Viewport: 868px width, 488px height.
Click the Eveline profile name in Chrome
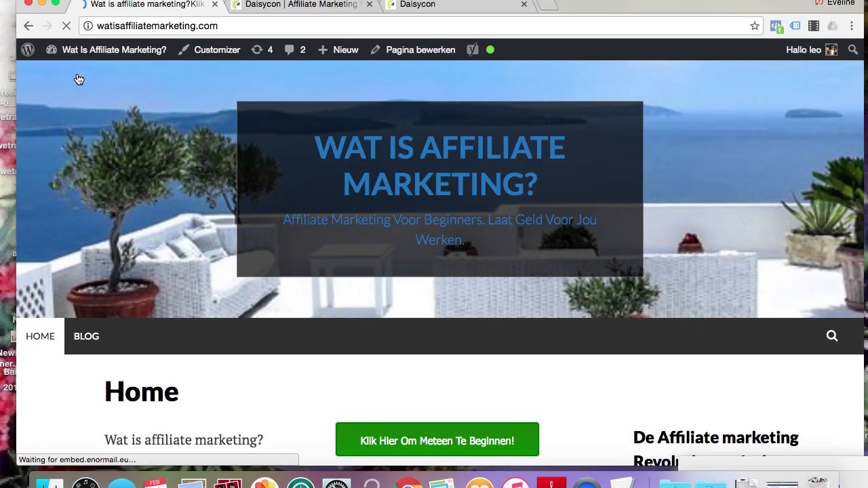840,3
